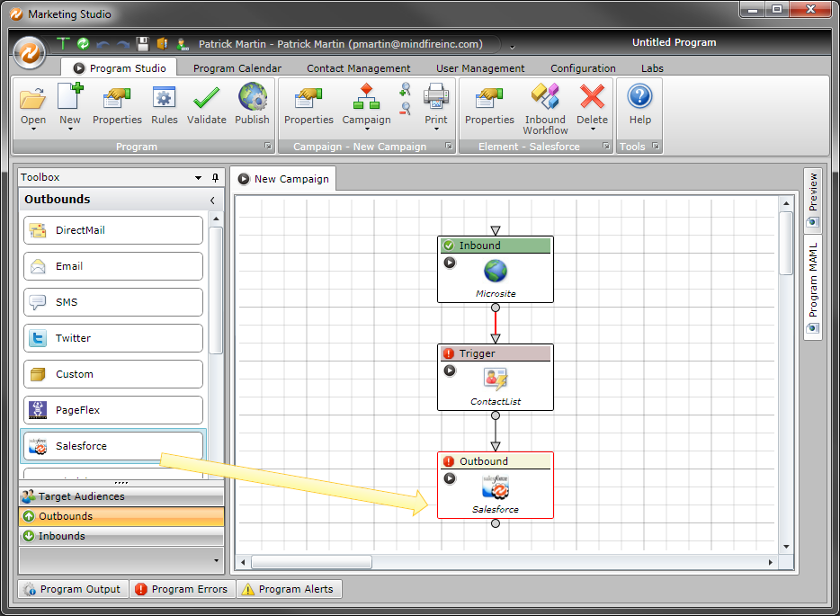Open the Program Alerts panel tab
The image size is (840, 616).
[x=289, y=589]
